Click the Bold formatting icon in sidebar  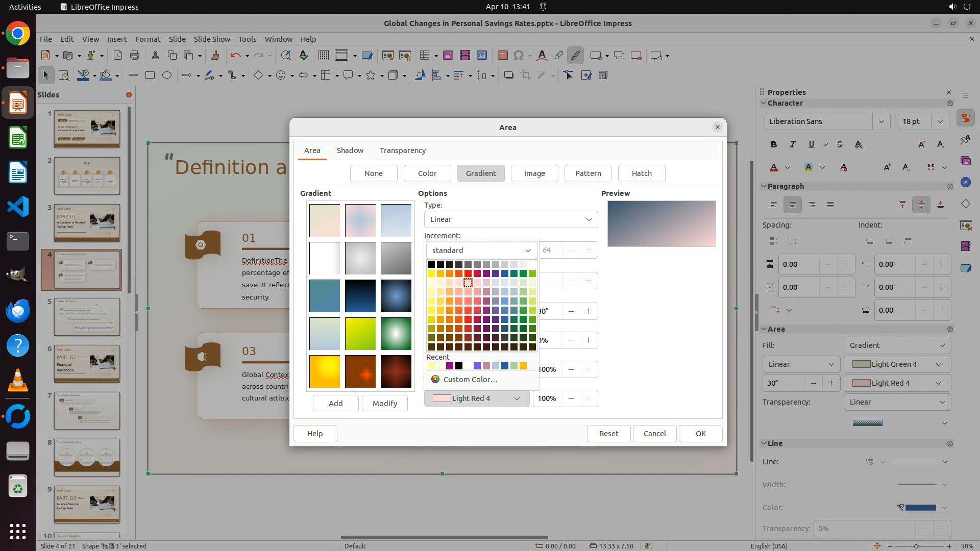click(x=774, y=144)
